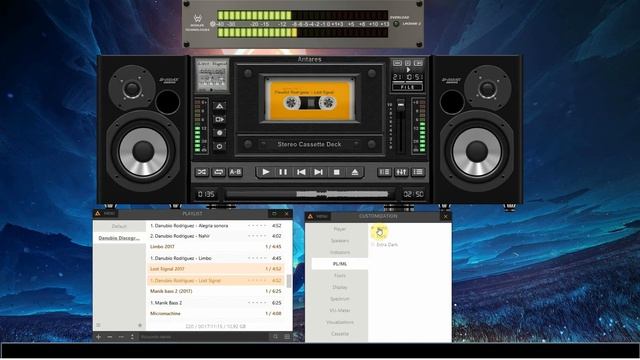
Task: Open the Display customization tab
Action: (x=340, y=287)
